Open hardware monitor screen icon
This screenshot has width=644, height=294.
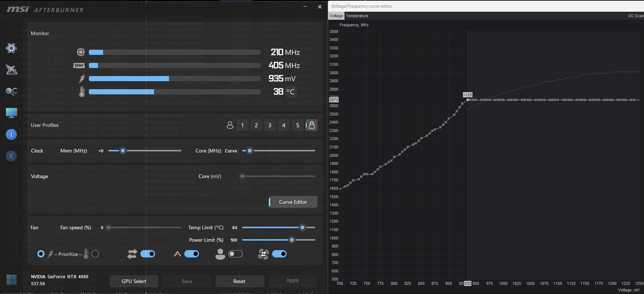(x=11, y=113)
